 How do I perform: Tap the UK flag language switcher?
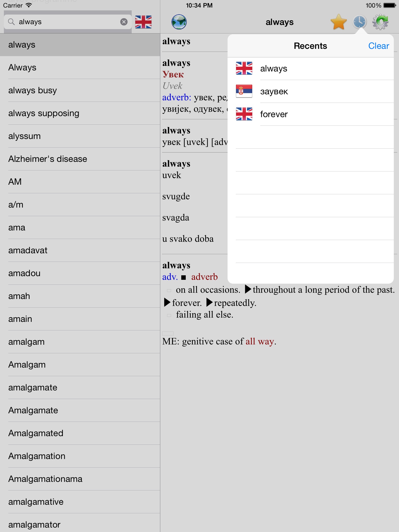[x=143, y=22]
